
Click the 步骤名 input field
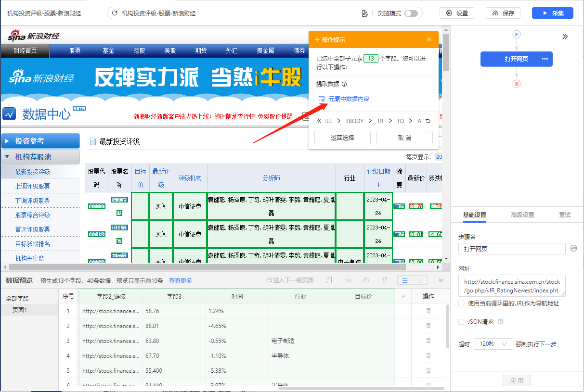click(512, 249)
